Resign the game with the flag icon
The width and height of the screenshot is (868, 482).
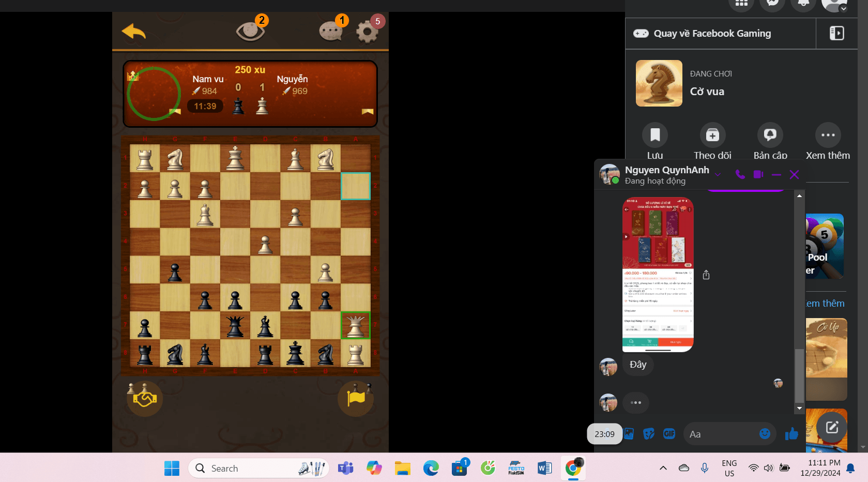pyautogui.click(x=356, y=398)
